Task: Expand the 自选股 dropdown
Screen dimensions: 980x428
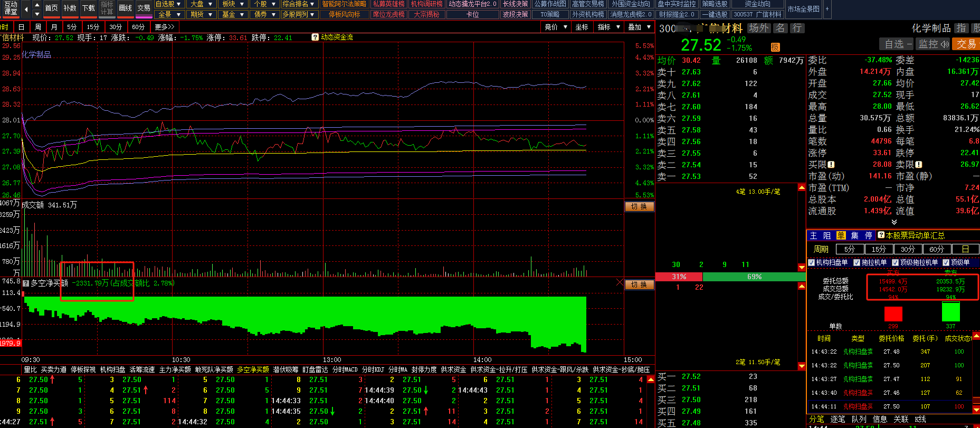Action: pyautogui.click(x=169, y=4)
